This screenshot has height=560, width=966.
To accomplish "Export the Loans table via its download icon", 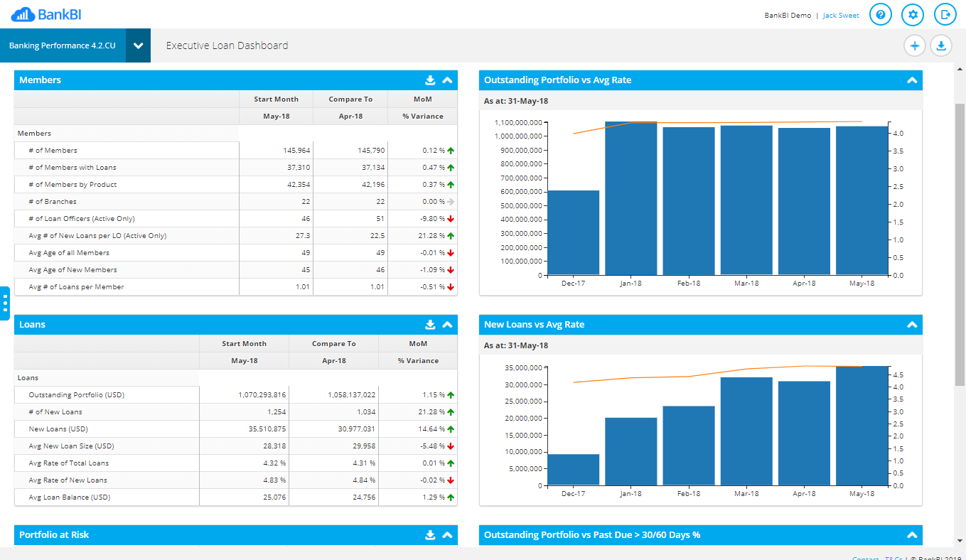I will (431, 325).
